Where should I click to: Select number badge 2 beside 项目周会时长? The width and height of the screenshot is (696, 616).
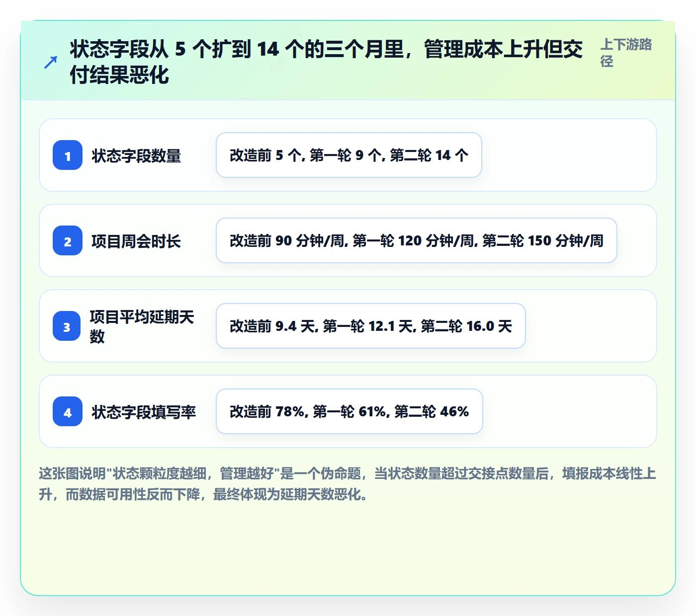coord(68,240)
